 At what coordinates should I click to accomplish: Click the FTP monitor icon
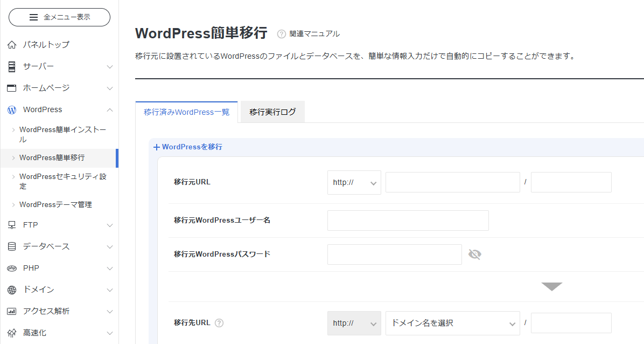[12, 225]
